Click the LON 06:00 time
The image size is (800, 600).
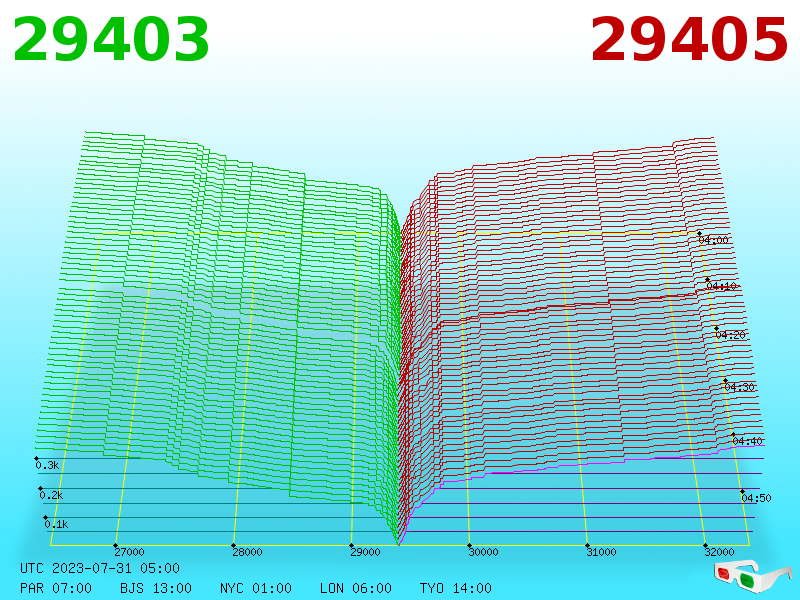(356, 588)
